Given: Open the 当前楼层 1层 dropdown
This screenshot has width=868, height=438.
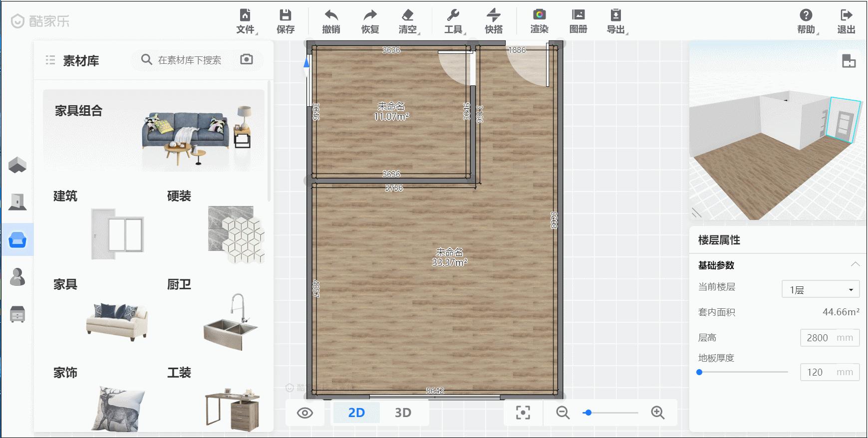Looking at the screenshot, I should [x=821, y=289].
